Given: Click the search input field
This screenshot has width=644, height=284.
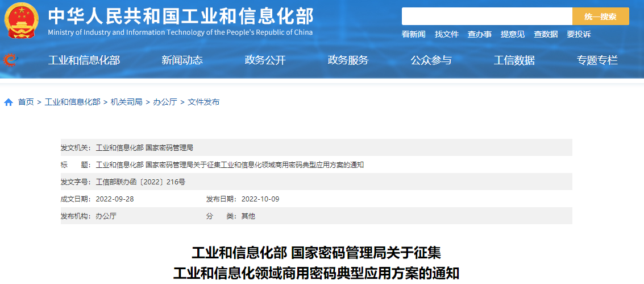Looking at the screenshot, I should click(487, 17).
